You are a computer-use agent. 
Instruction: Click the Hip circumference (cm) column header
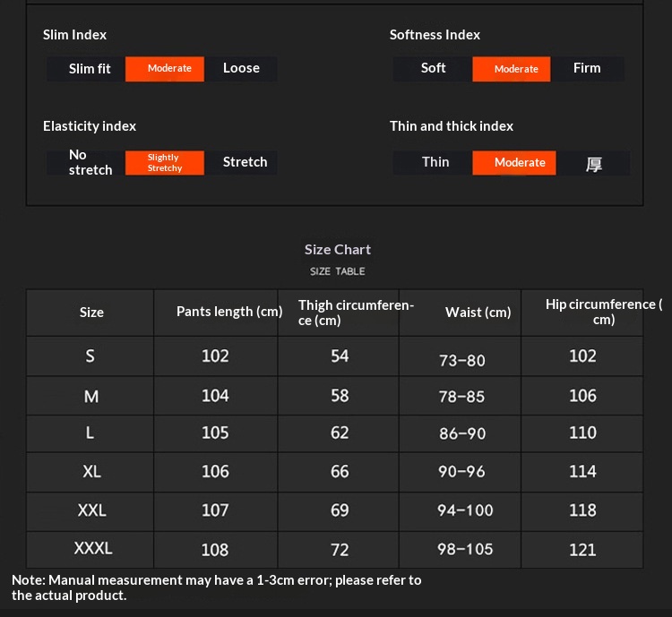click(x=603, y=312)
